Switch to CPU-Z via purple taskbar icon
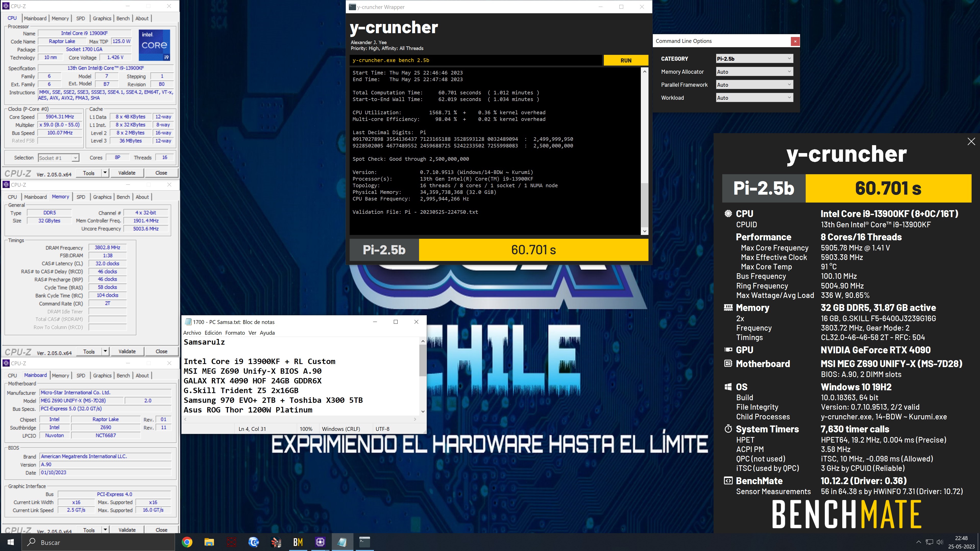 320,542
